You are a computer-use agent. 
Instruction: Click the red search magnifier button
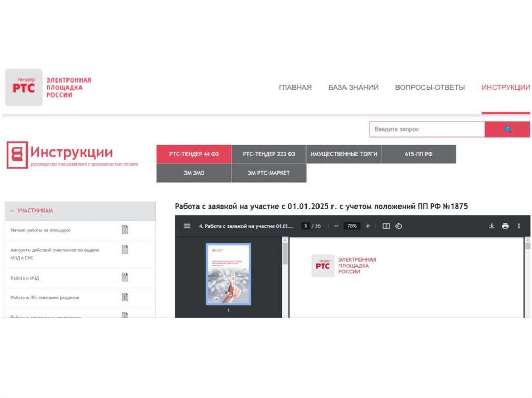tap(507, 129)
